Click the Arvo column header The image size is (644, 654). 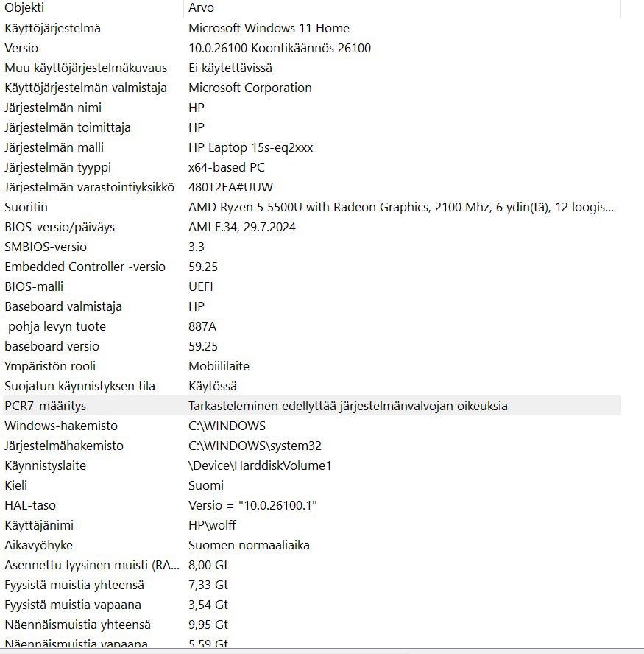coord(403,7)
